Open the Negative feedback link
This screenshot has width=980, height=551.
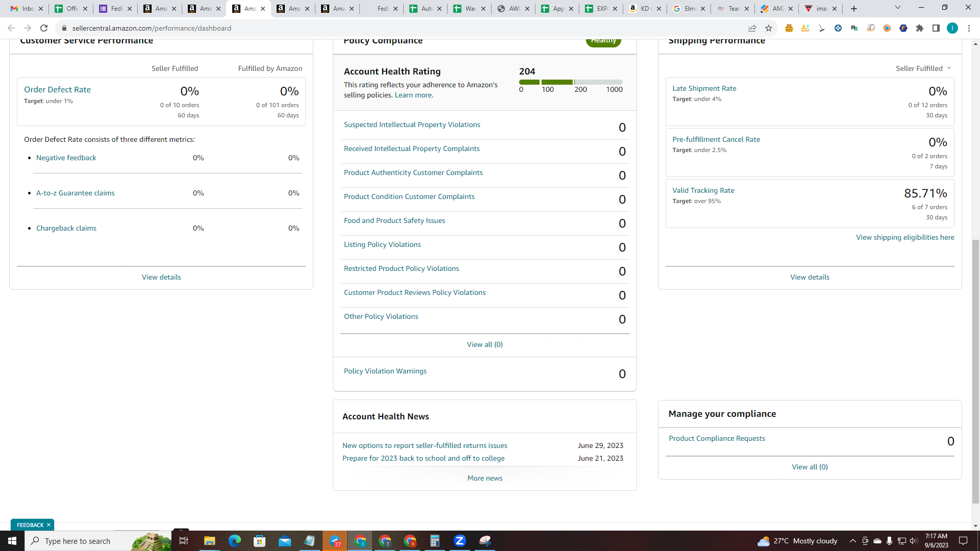point(66,158)
